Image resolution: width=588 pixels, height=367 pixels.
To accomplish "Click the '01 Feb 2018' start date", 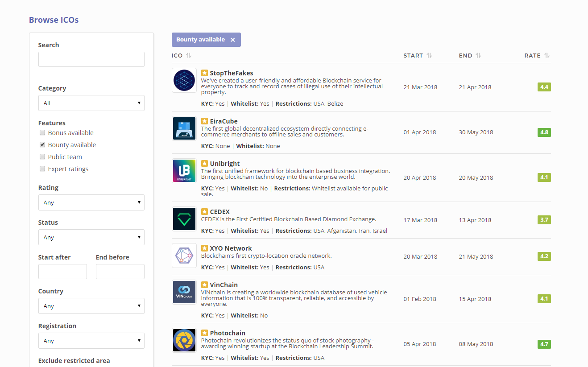I will pyautogui.click(x=420, y=299).
